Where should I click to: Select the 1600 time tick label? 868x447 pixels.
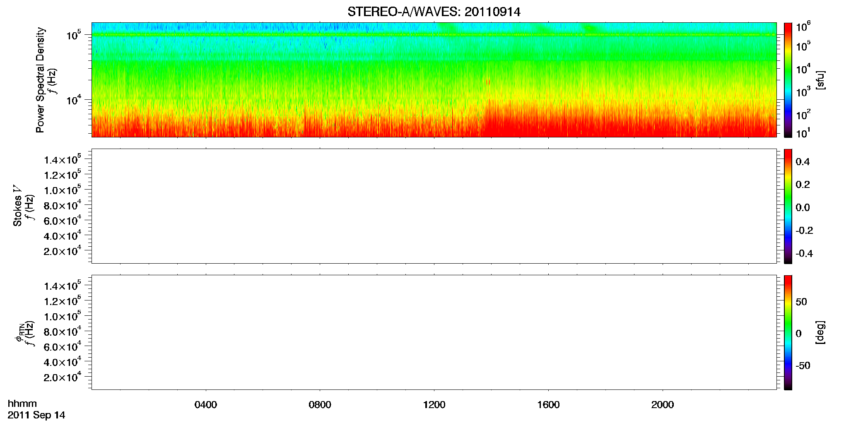tap(548, 405)
